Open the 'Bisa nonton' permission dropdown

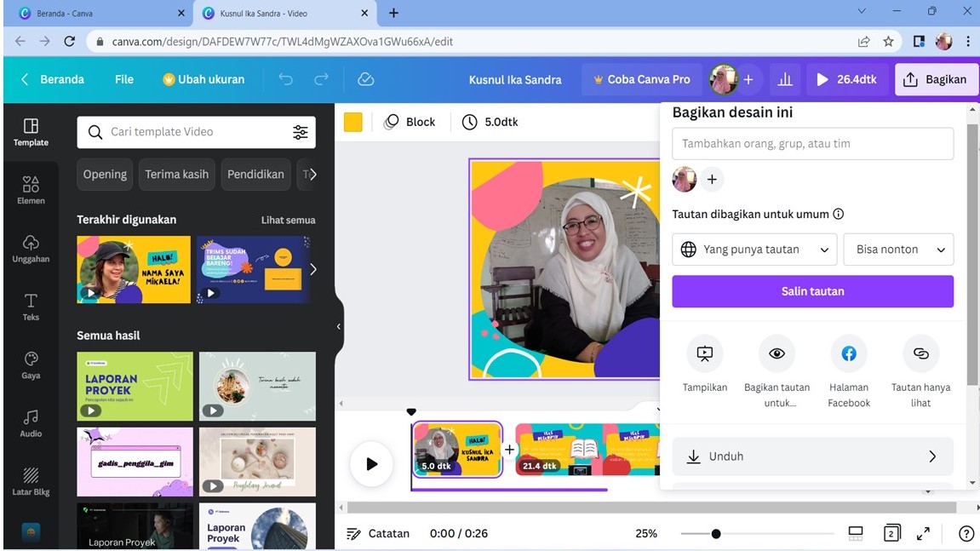pos(898,250)
